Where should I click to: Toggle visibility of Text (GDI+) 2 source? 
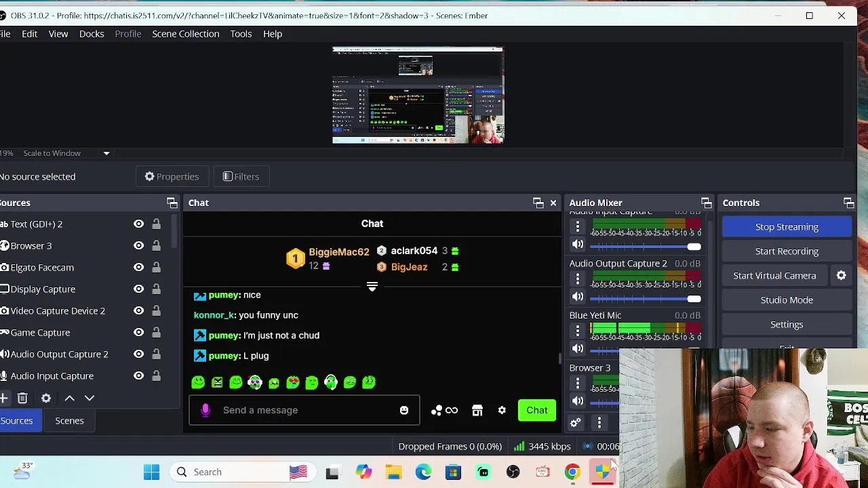coord(138,224)
